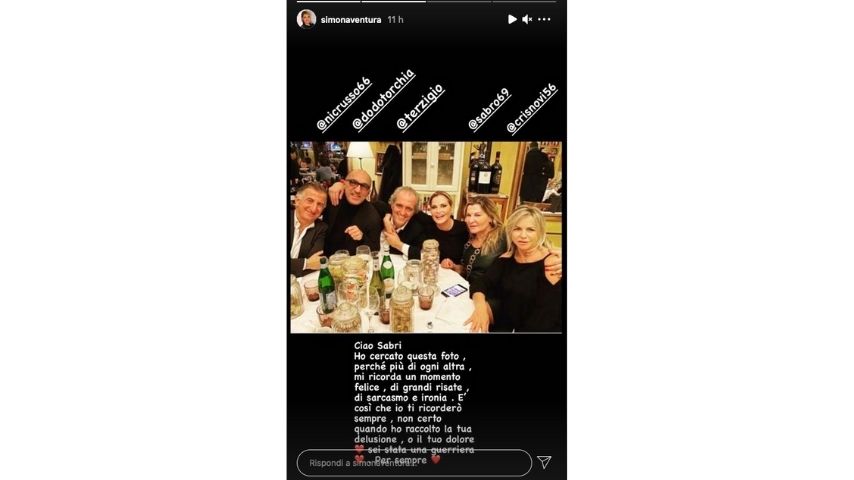Jump to the first story progress segment
The width and height of the screenshot is (854, 480).
[x=328, y=2]
